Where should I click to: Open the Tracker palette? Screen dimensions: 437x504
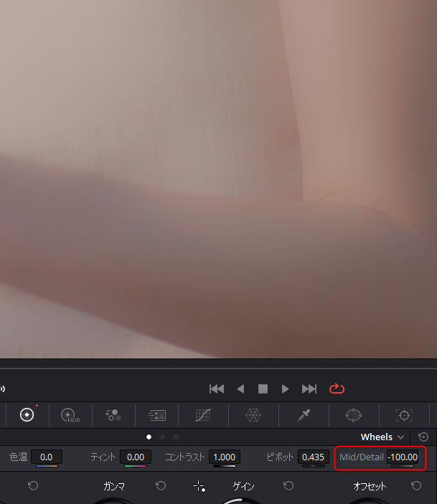point(404,414)
